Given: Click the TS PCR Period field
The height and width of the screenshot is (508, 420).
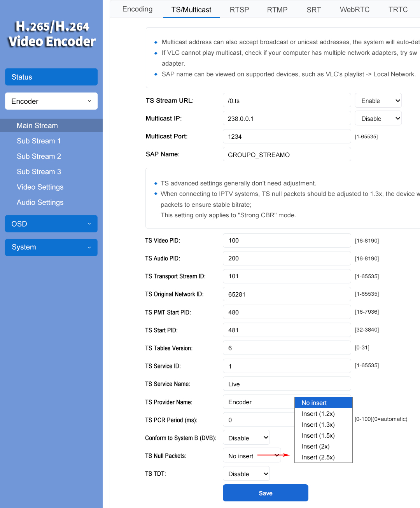Looking at the screenshot, I should [x=259, y=420].
